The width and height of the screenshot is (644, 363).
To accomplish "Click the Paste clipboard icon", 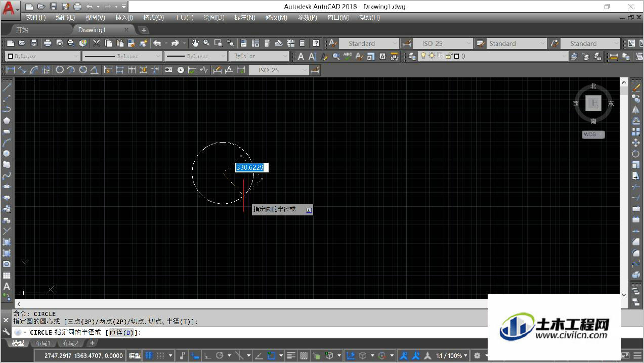I will pyautogui.click(x=120, y=43).
